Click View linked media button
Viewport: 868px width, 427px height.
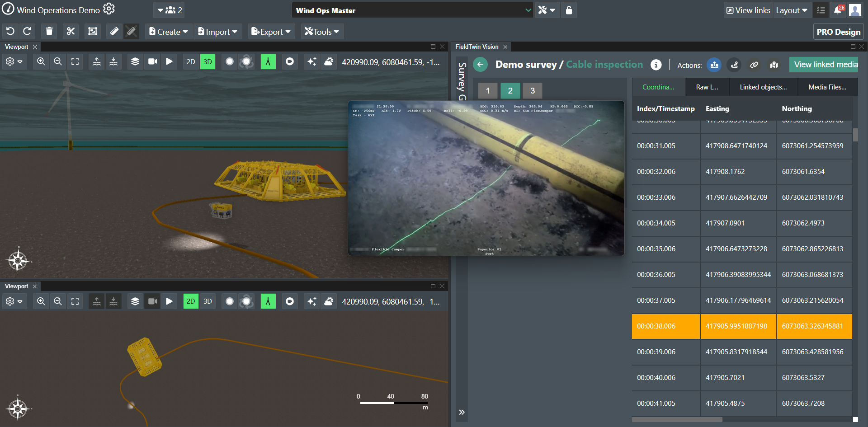826,65
